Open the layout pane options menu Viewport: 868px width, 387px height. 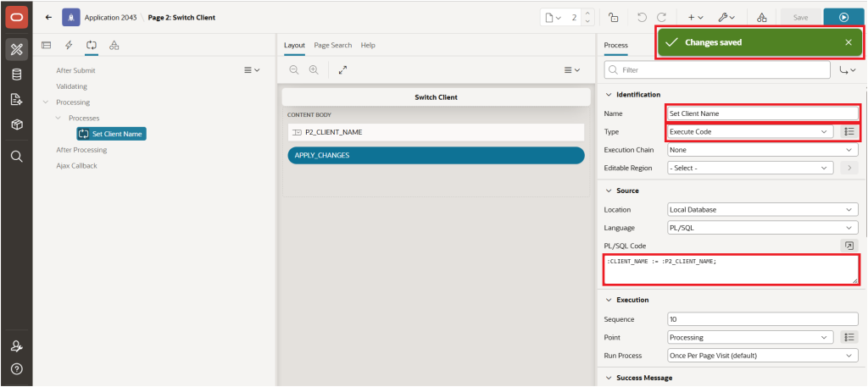point(572,70)
